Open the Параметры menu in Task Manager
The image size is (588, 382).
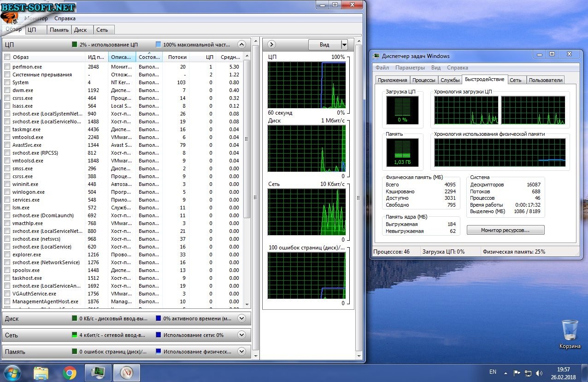point(410,68)
